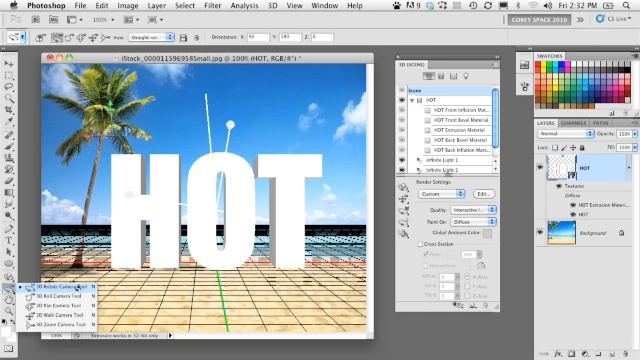Open Spotlight search in the menu bar

point(626,6)
